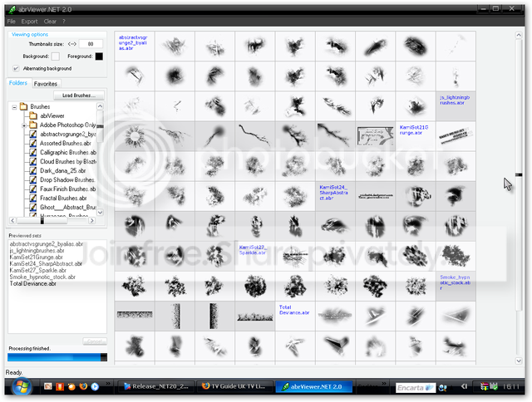
Task: Click the Faux Finish Brushes file icon
Action: (x=33, y=189)
